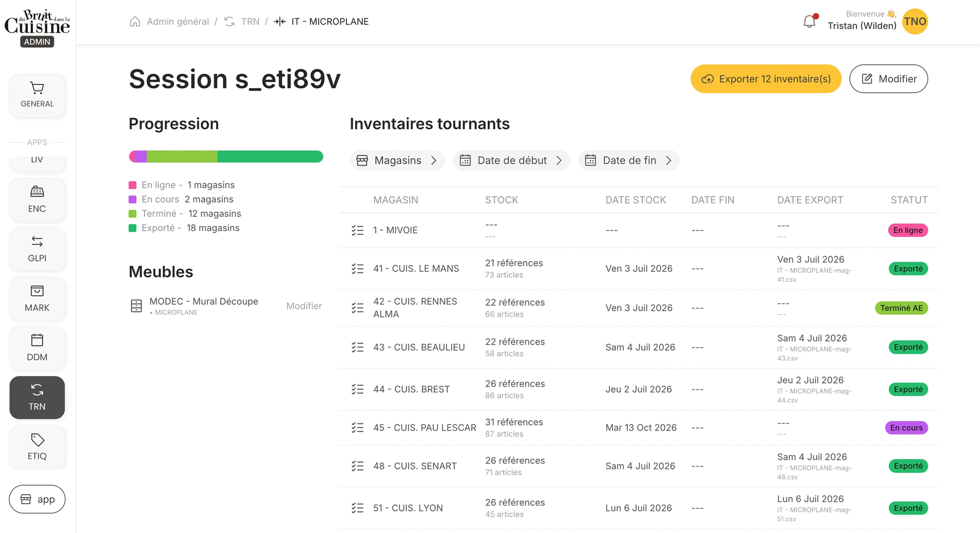Open the ENC cash register app
The width and height of the screenshot is (980, 533).
[37, 200]
